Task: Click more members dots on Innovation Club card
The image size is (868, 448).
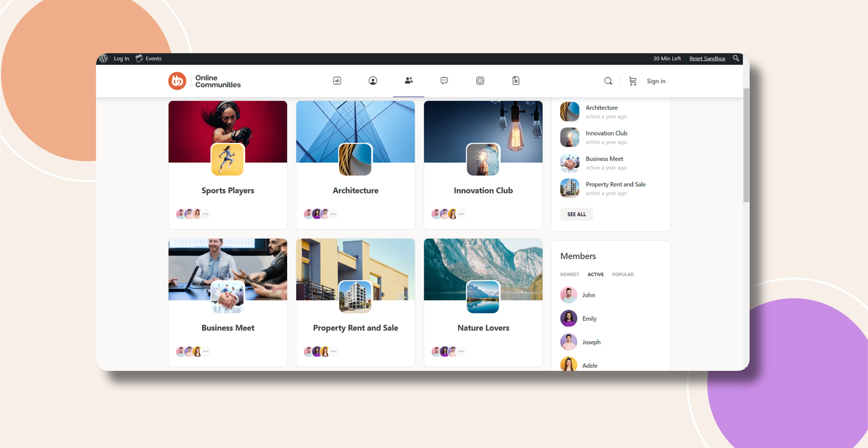Action: coord(461,214)
